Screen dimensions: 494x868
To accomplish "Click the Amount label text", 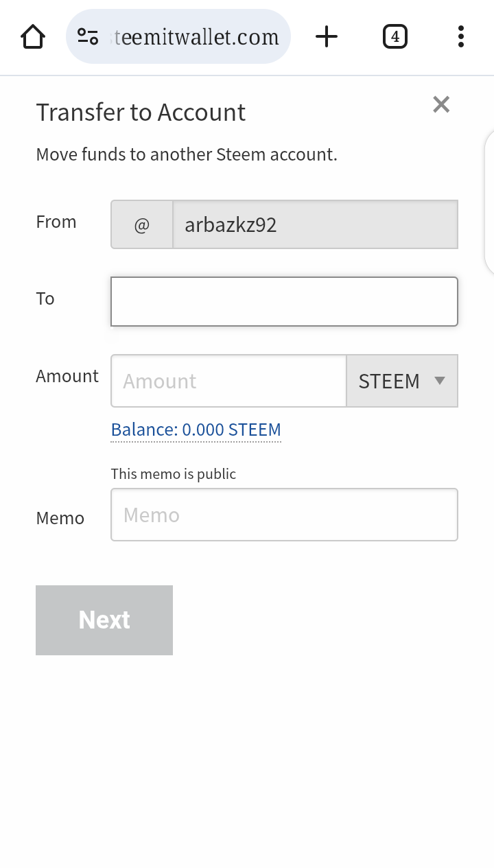I will point(67,376).
